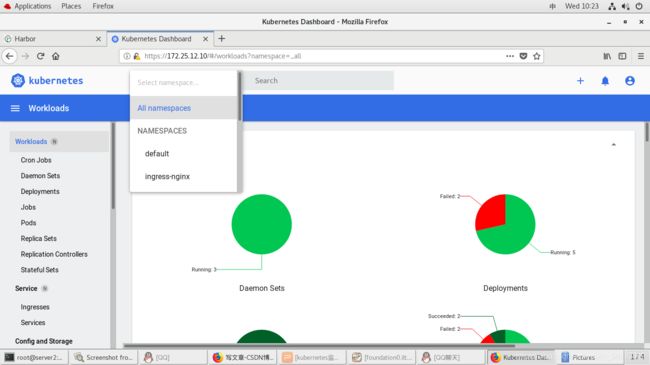
Task: Open Jobs in sidebar
Action: click(28, 207)
